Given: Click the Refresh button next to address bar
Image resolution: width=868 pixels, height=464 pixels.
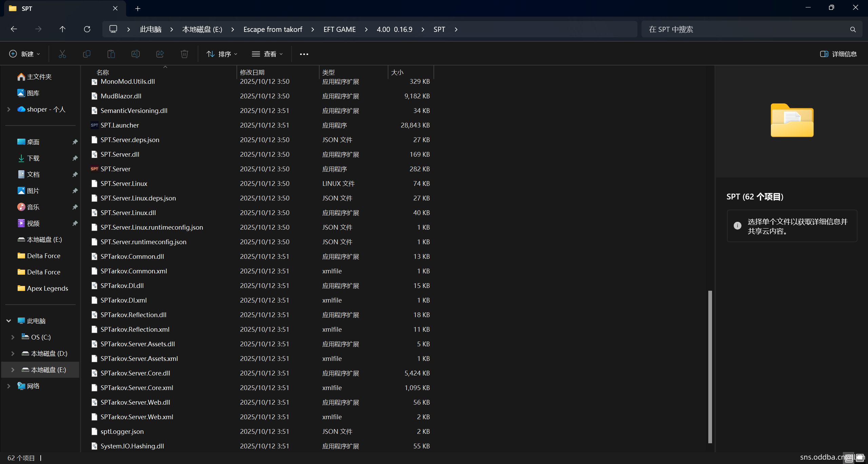Looking at the screenshot, I should click(x=87, y=29).
